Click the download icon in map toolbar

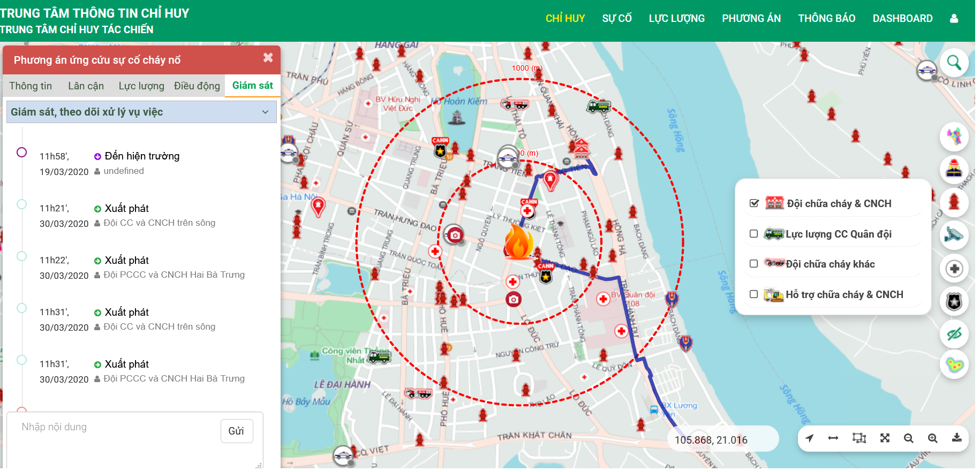pos(956,438)
